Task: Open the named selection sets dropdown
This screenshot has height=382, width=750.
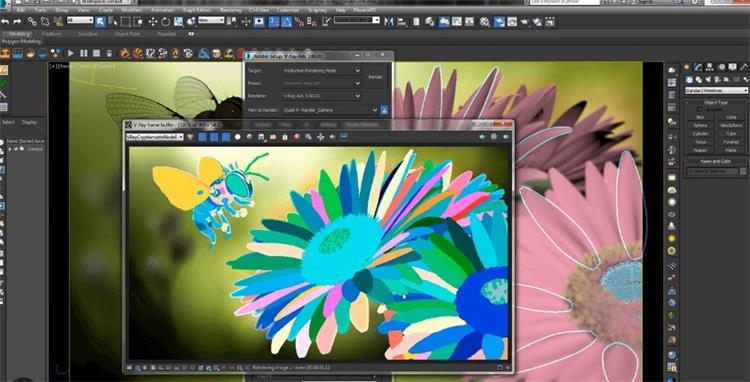Action: point(357,20)
